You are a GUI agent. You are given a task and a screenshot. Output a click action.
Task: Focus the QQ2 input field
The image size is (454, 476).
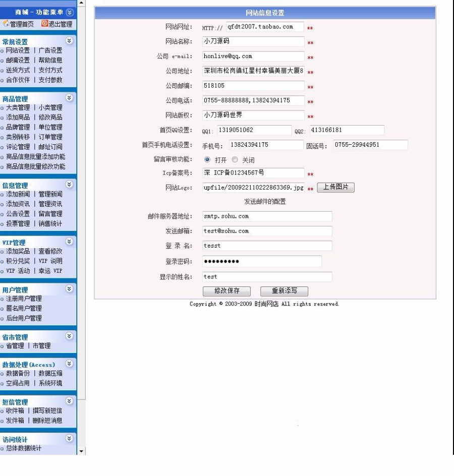(x=347, y=130)
